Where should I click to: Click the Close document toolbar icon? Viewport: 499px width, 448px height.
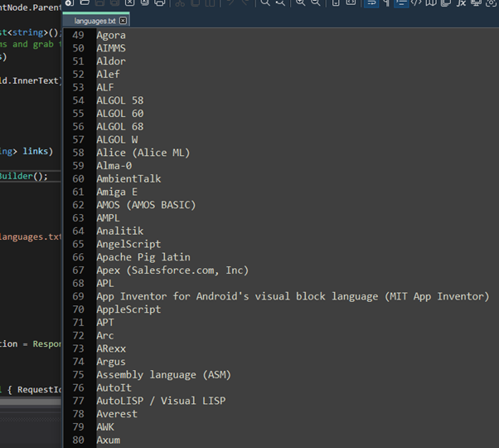pyautogui.click(x=129, y=2)
